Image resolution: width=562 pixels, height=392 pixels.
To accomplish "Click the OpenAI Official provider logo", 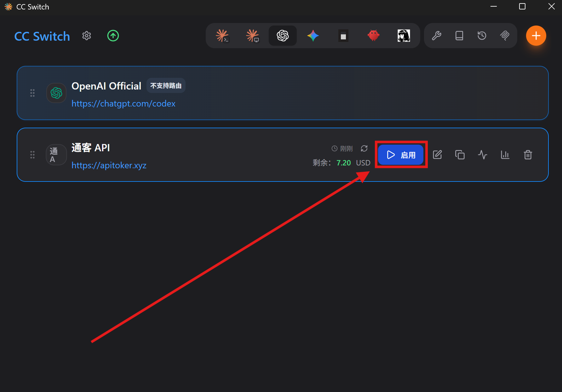I will point(56,93).
